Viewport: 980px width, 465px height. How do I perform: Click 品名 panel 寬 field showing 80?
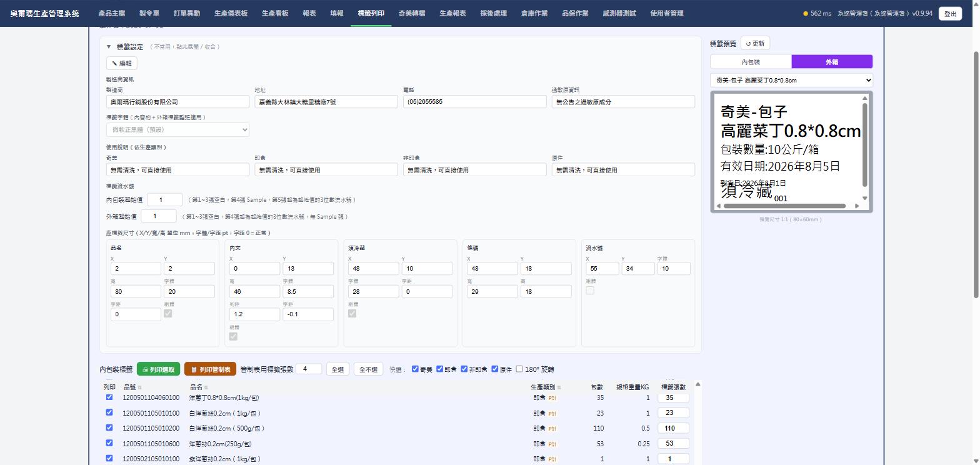(x=136, y=291)
